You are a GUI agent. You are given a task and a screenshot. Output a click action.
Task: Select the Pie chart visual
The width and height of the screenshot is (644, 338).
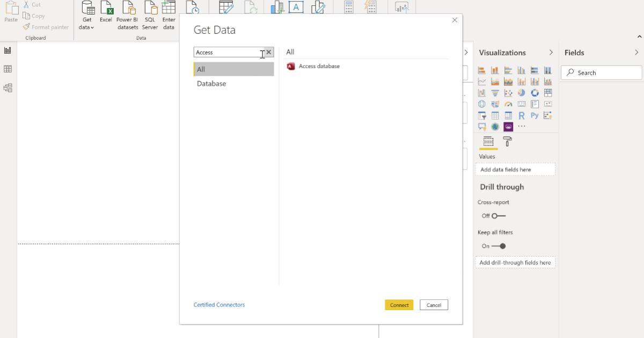[x=521, y=93]
